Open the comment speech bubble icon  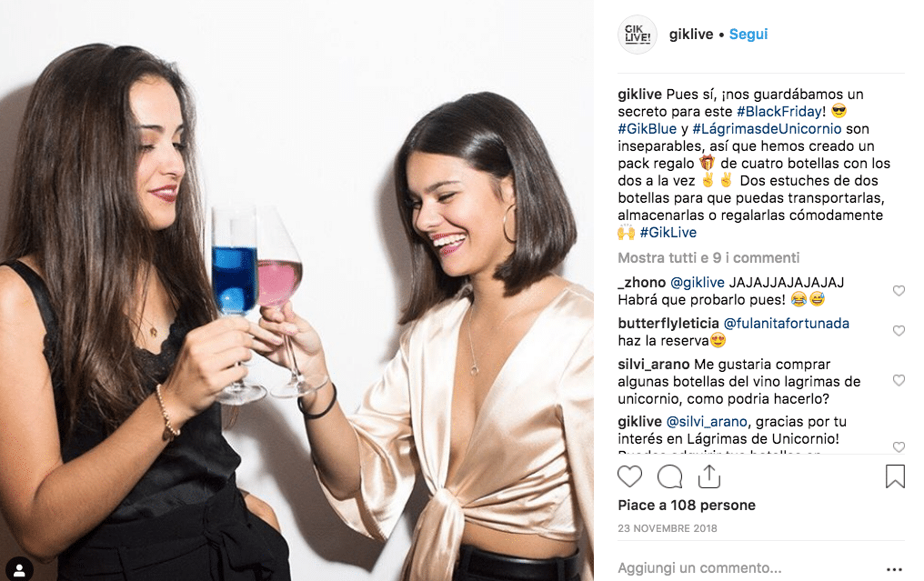pos(669,476)
